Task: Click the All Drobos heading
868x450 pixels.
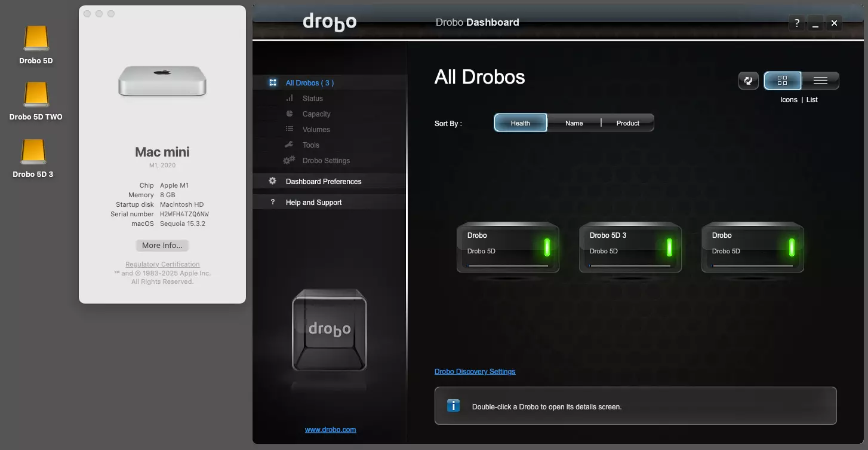Action: click(480, 77)
